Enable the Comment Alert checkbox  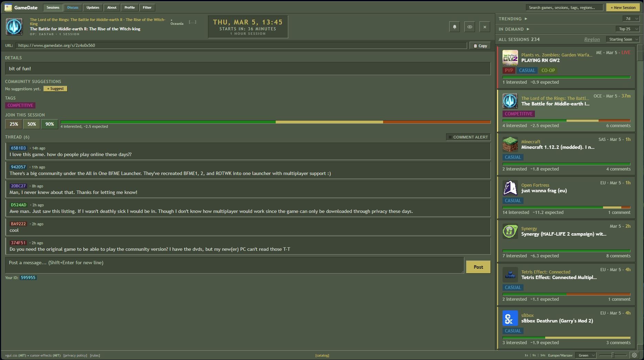pos(450,137)
